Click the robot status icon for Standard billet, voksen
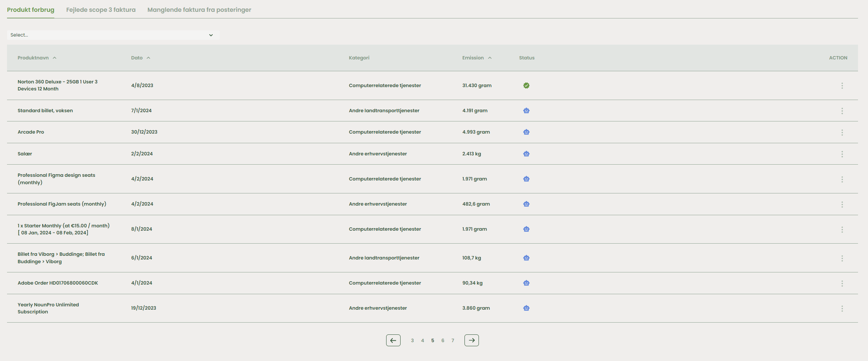 pos(526,111)
